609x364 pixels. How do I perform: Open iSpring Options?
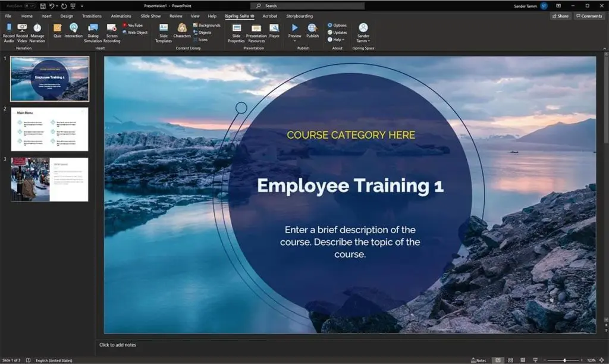click(337, 25)
